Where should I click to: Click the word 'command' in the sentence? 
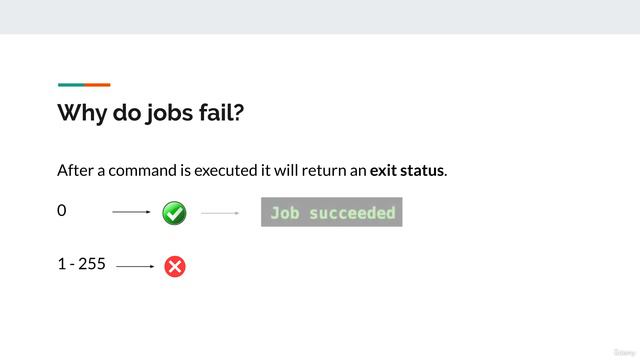click(x=142, y=170)
